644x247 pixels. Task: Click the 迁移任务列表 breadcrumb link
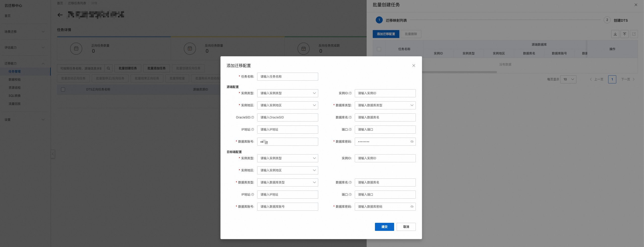[77, 3]
